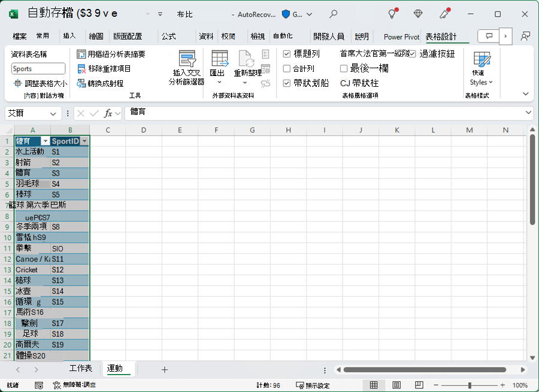This screenshot has height=392, width=539.
Task: Click the next sheet arrow
Action: click(x=36, y=370)
